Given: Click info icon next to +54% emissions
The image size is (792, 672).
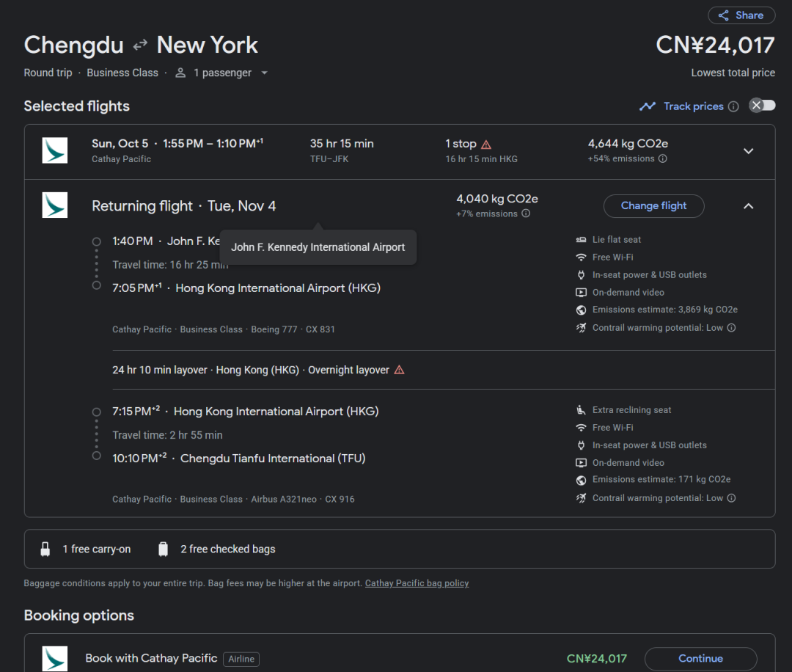Looking at the screenshot, I should (662, 158).
